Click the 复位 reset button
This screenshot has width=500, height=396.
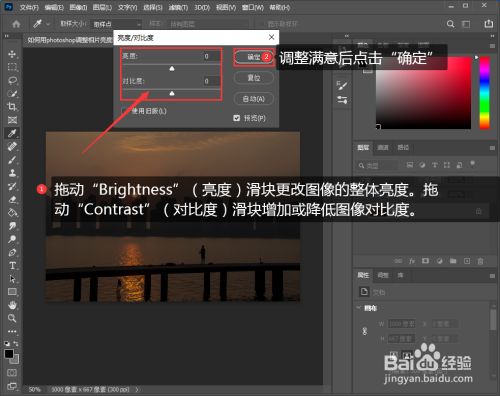click(x=254, y=78)
